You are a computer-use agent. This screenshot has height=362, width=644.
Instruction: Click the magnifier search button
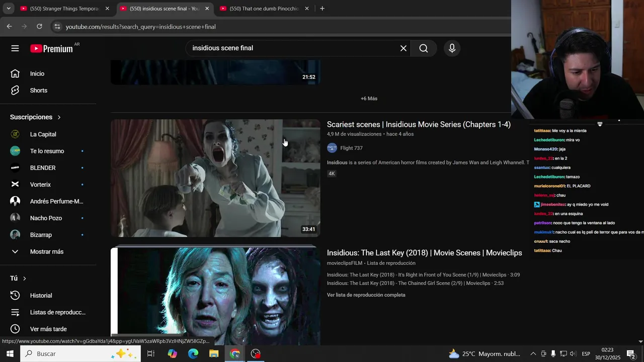coord(424,48)
